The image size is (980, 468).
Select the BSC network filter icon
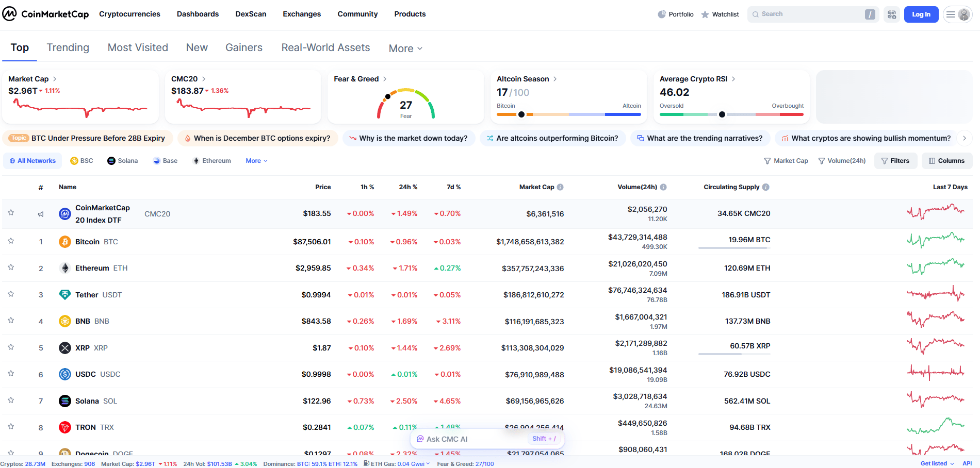[x=74, y=160]
